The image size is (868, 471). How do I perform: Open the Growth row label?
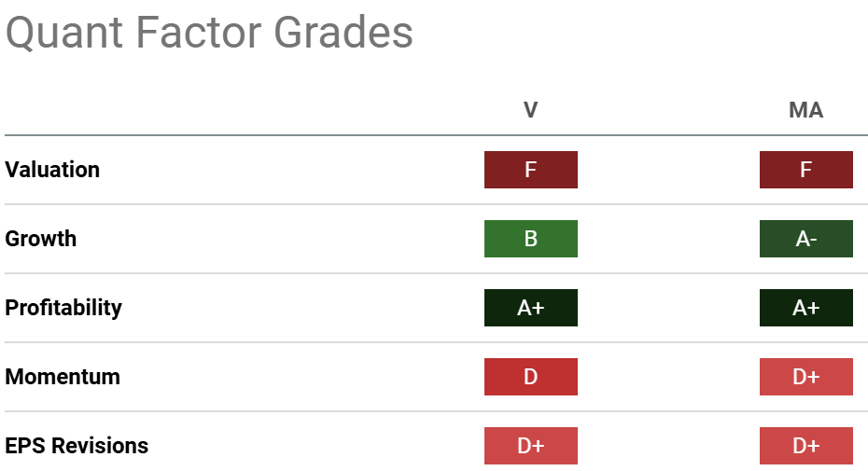[x=41, y=239]
